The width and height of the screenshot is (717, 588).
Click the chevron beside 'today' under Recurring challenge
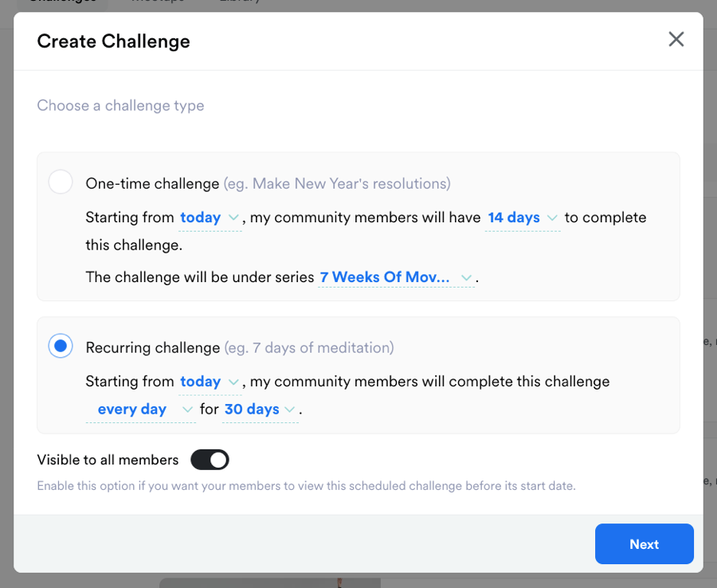click(233, 382)
